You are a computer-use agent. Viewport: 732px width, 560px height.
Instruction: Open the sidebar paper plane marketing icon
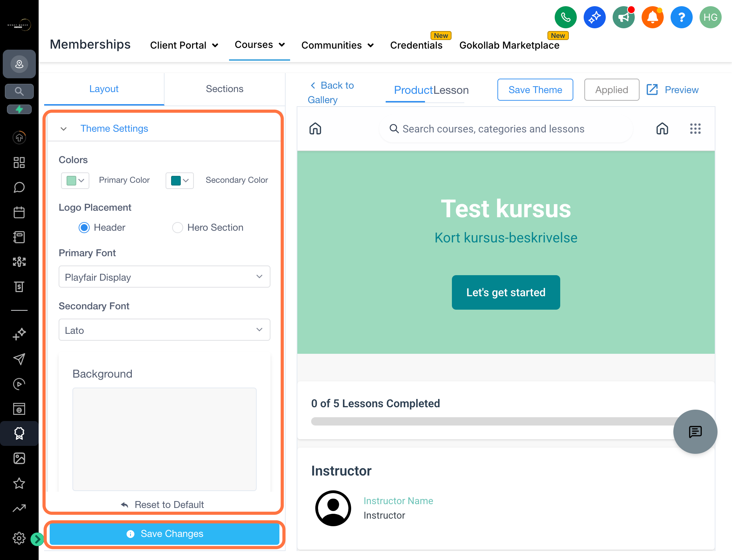pyautogui.click(x=19, y=359)
